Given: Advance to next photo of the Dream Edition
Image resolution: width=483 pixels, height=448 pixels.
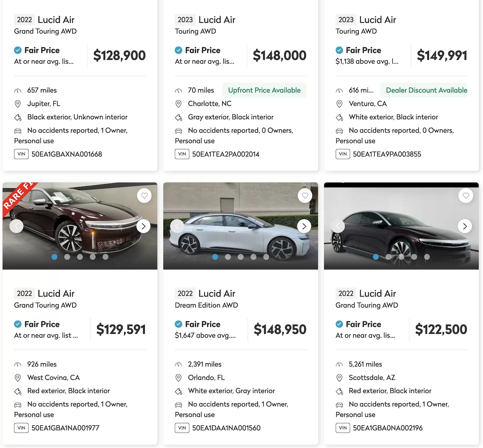Looking at the screenshot, I should click(304, 226).
